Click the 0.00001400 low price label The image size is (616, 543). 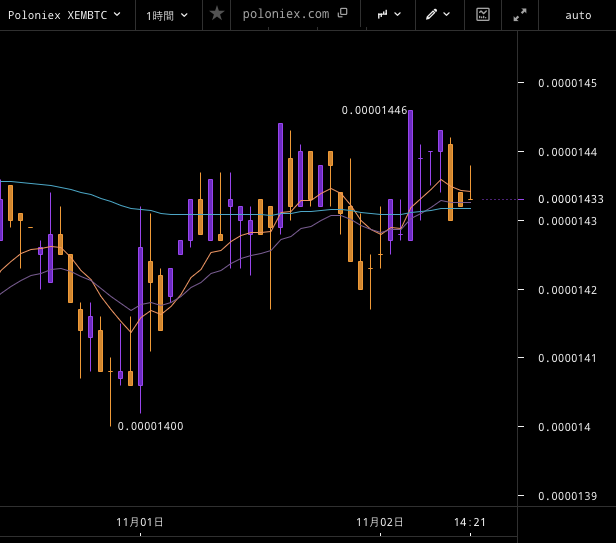click(150, 426)
